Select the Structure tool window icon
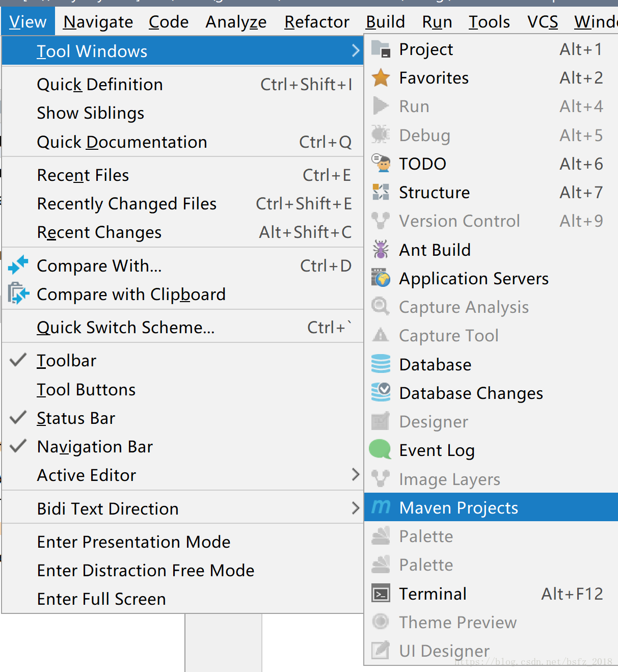618x672 pixels. (381, 192)
